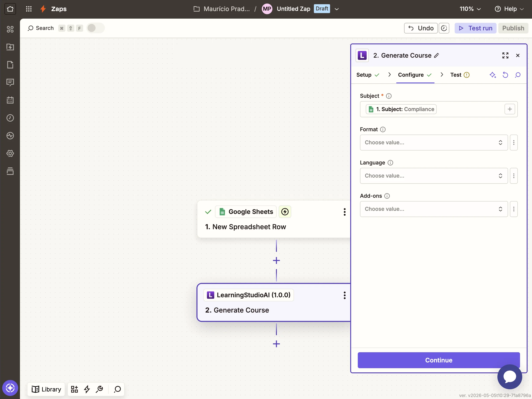Click the Subject: Compliance data pill
The height and width of the screenshot is (399, 532).
[401, 109]
